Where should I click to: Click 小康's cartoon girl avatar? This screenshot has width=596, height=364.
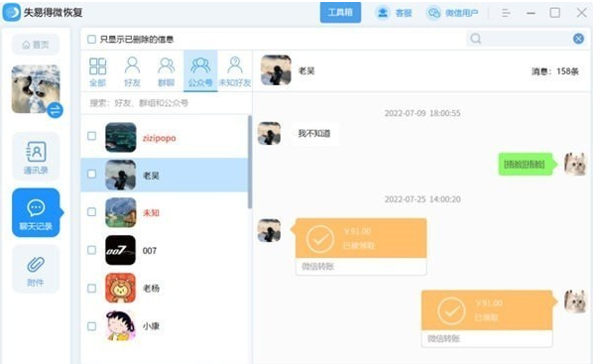click(121, 325)
